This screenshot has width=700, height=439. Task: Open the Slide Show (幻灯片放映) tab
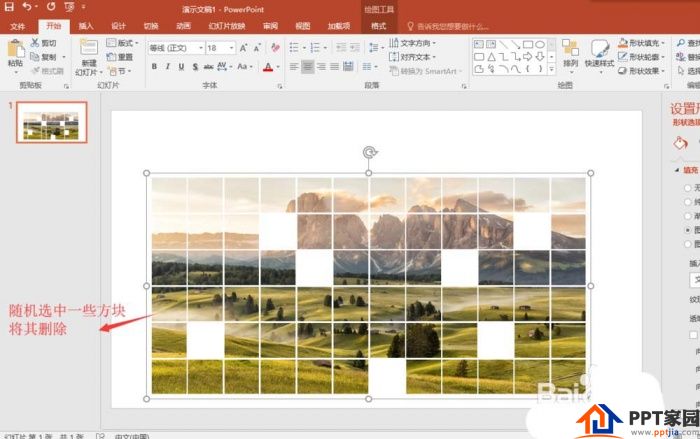coord(227,26)
